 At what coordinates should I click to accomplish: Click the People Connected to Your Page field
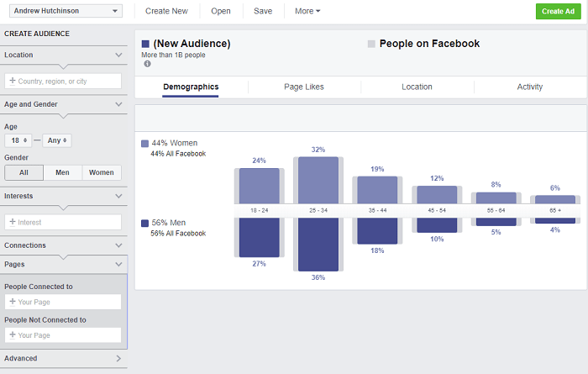click(x=63, y=302)
